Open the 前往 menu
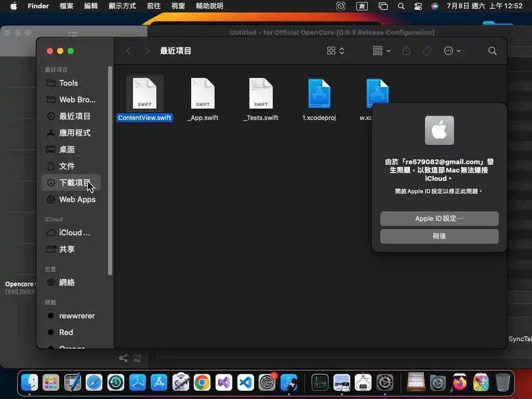 (154, 6)
